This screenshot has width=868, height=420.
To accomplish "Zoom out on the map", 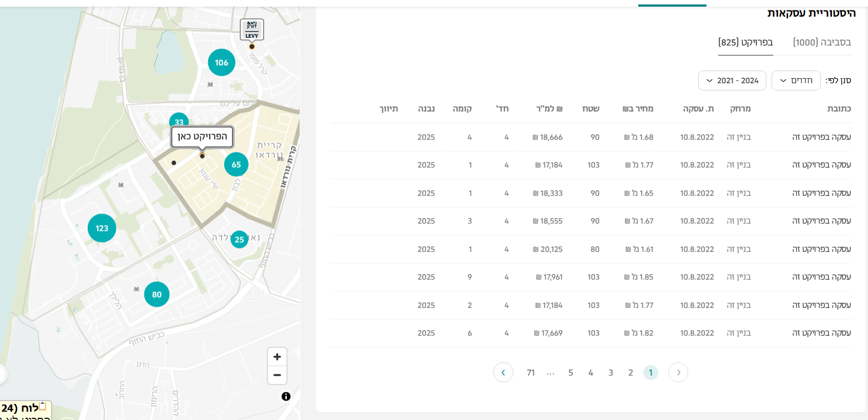I will pos(277,376).
